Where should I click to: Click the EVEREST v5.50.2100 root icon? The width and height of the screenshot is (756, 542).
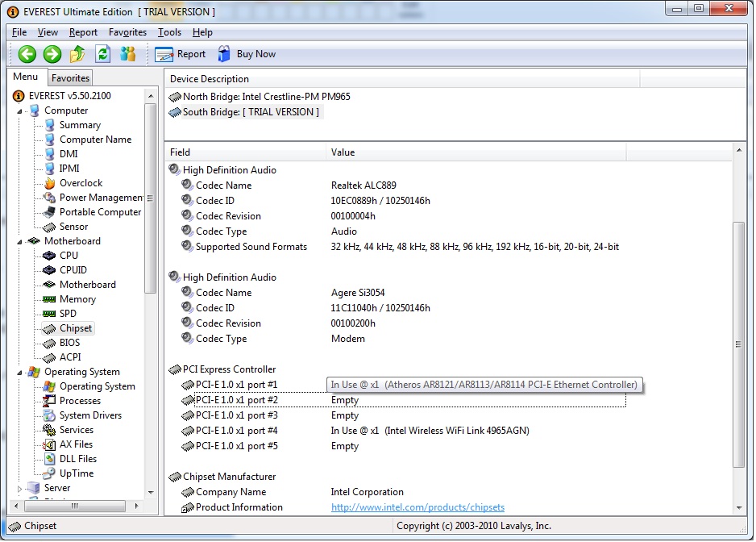(x=19, y=96)
